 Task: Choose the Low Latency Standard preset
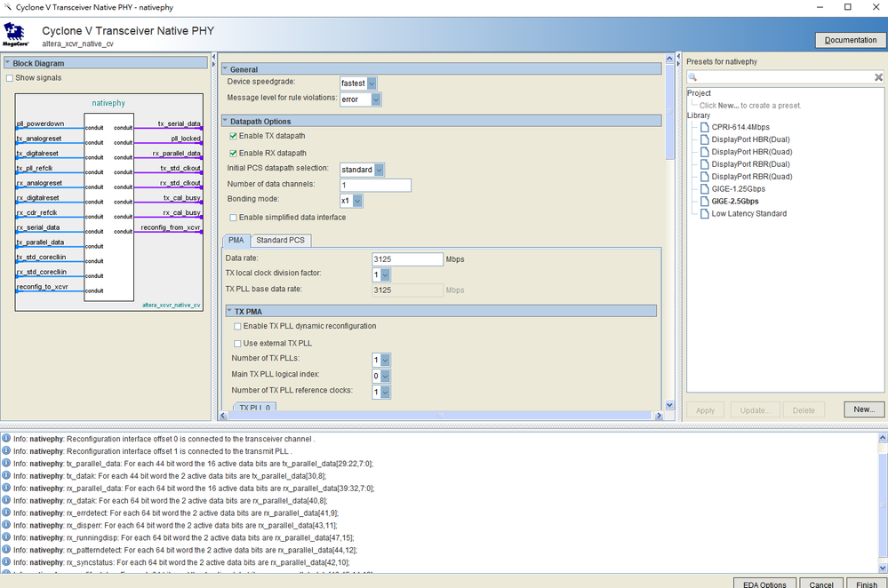tap(748, 214)
